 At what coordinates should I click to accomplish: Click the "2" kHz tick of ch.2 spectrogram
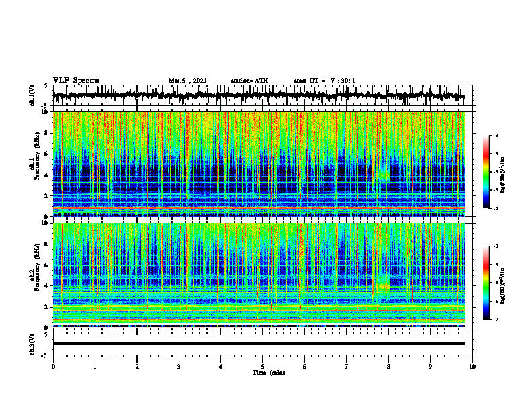(x=46, y=307)
